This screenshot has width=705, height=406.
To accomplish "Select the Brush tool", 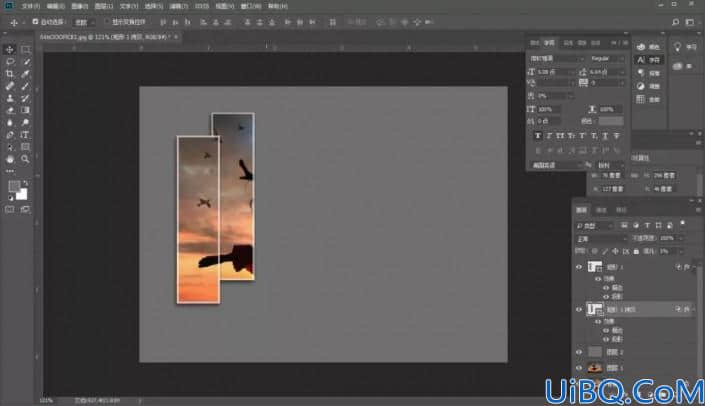I will pos(25,86).
